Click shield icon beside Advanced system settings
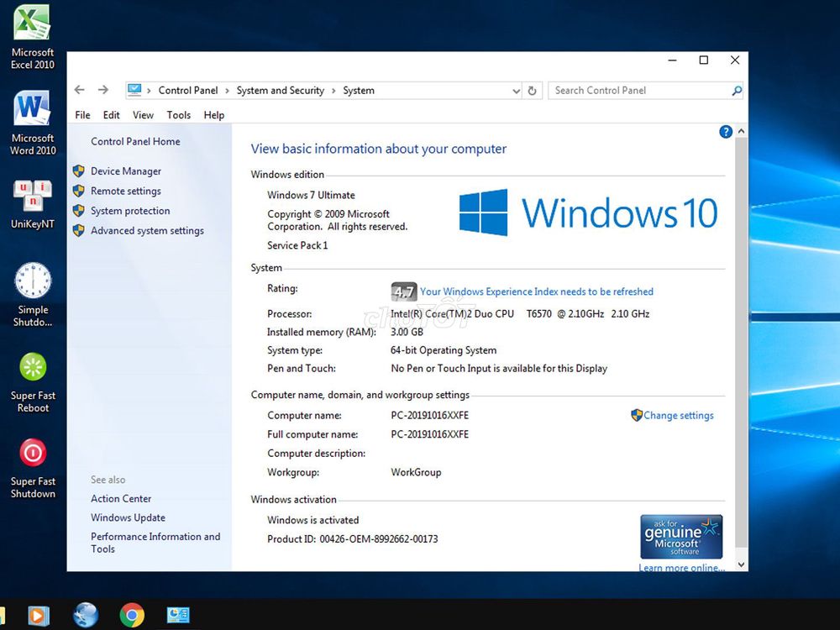Screen dimensions: 840x630 click(79, 230)
